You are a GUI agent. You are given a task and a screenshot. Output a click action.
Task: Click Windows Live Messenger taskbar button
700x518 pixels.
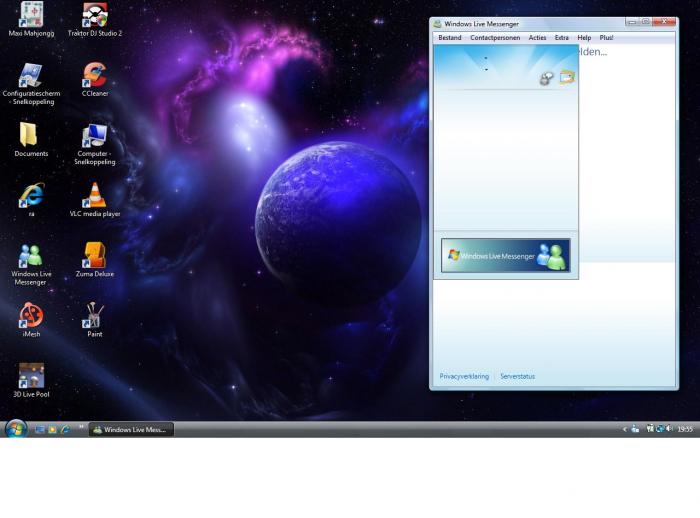131,430
